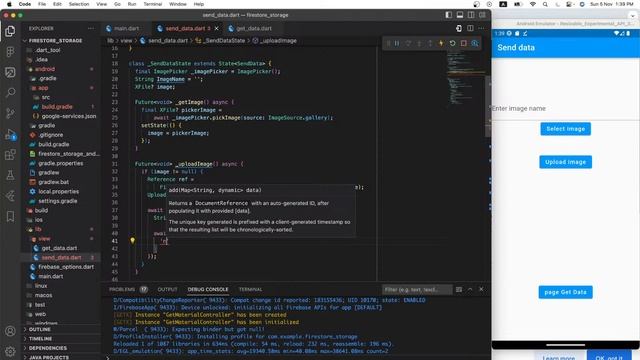The height and width of the screenshot is (360, 640).
Task: Stop the debug session
Action: click(464, 43)
